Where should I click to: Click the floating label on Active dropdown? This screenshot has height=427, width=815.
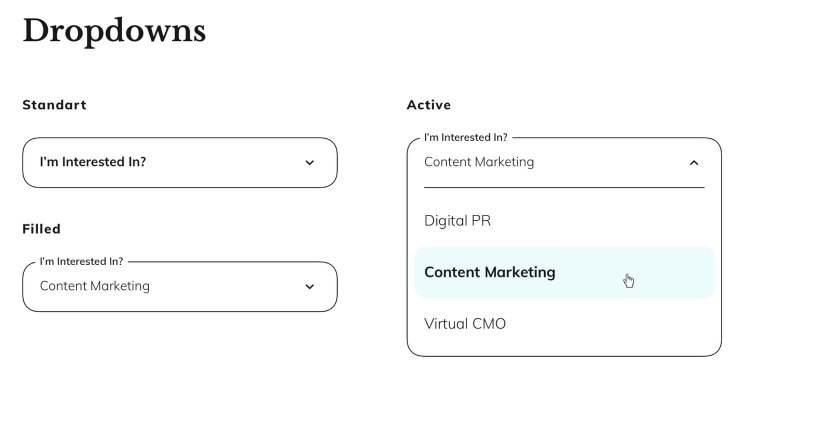(x=465, y=138)
